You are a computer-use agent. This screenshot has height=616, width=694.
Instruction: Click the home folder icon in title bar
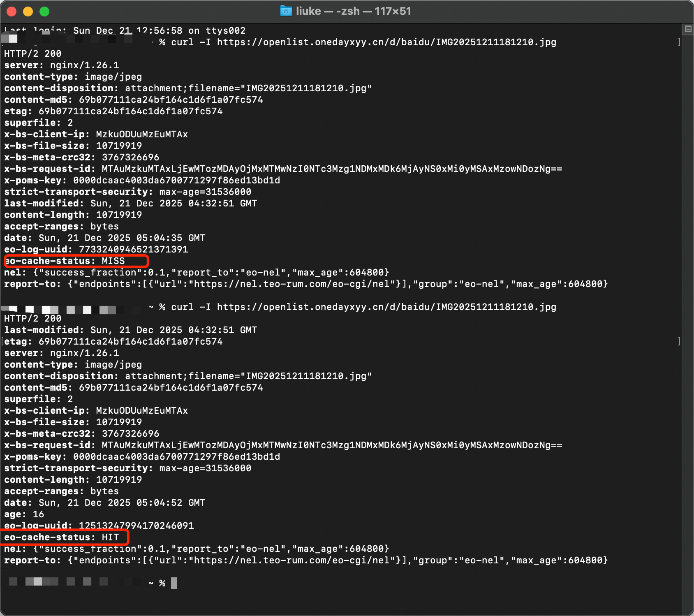(x=286, y=11)
